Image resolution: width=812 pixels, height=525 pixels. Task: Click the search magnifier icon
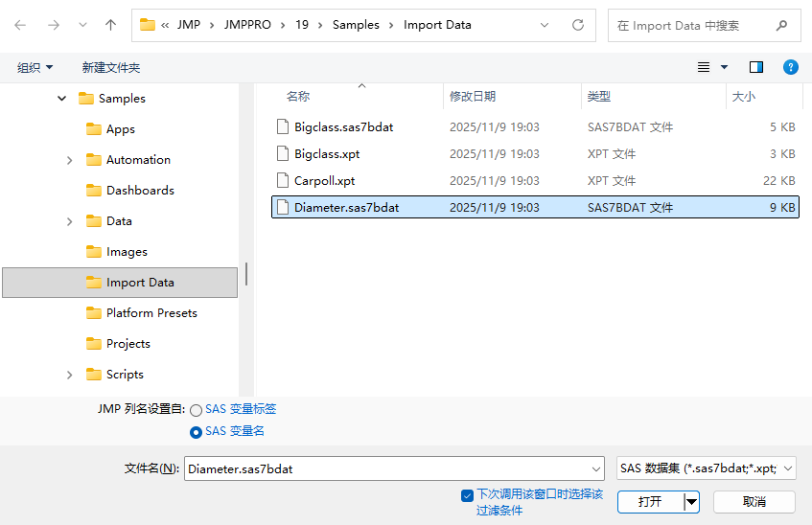click(x=782, y=25)
